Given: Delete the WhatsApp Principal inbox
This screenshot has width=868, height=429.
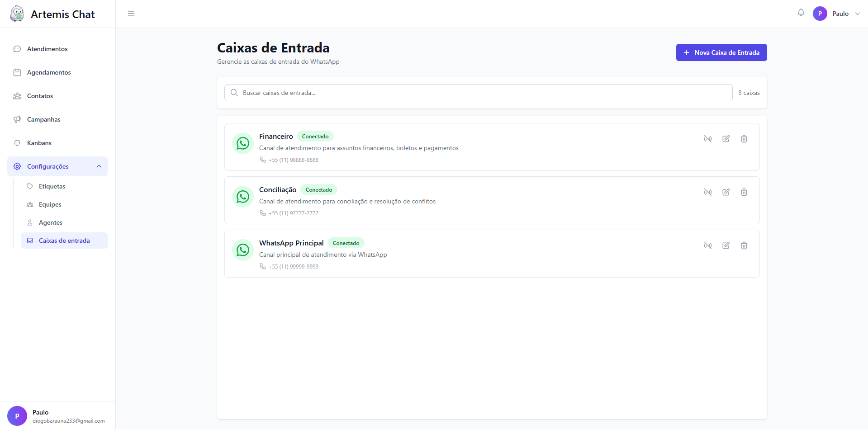Looking at the screenshot, I should coord(744,245).
